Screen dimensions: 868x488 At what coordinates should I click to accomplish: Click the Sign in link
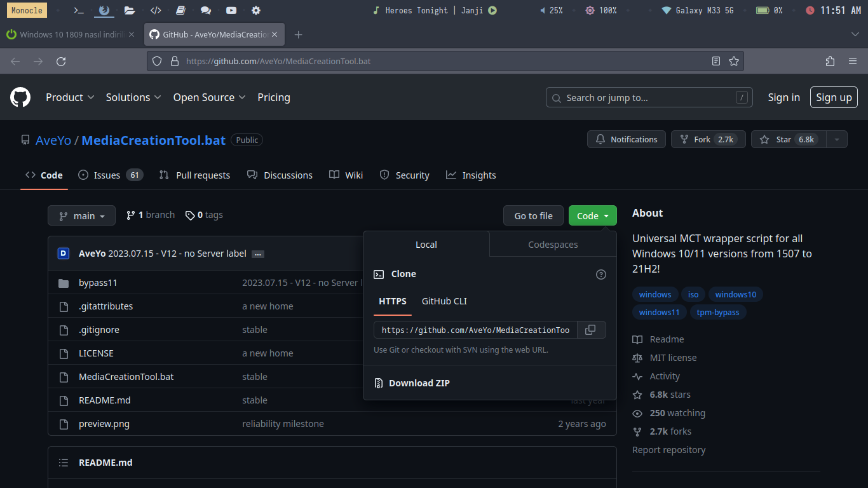point(783,97)
